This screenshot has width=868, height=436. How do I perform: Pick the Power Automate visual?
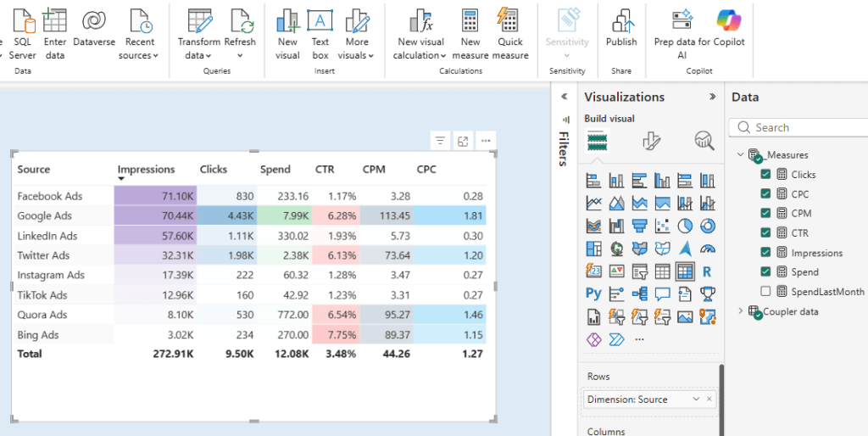[x=617, y=338]
